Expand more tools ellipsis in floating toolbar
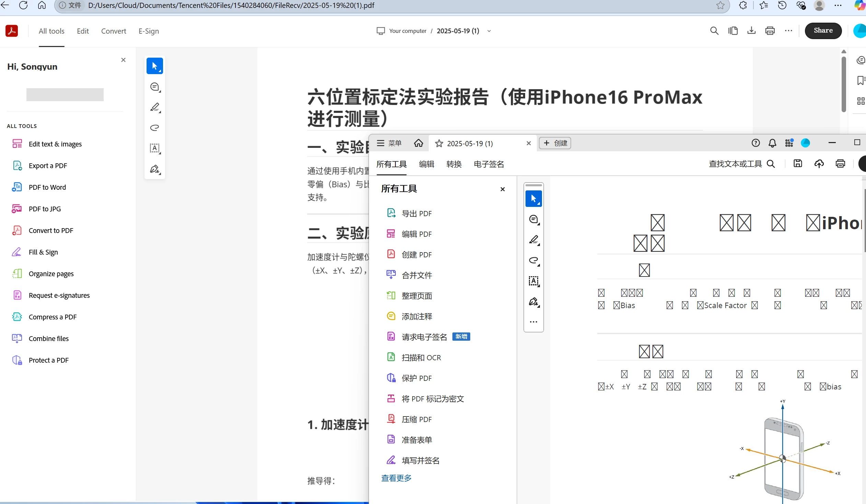This screenshot has height=504, width=866. pyautogui.click(x=533, y=322)
